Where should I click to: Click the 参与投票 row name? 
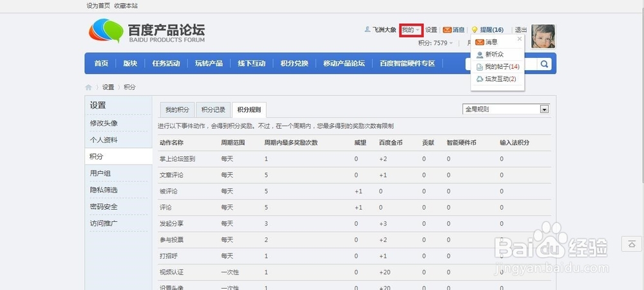pos(171,240)
